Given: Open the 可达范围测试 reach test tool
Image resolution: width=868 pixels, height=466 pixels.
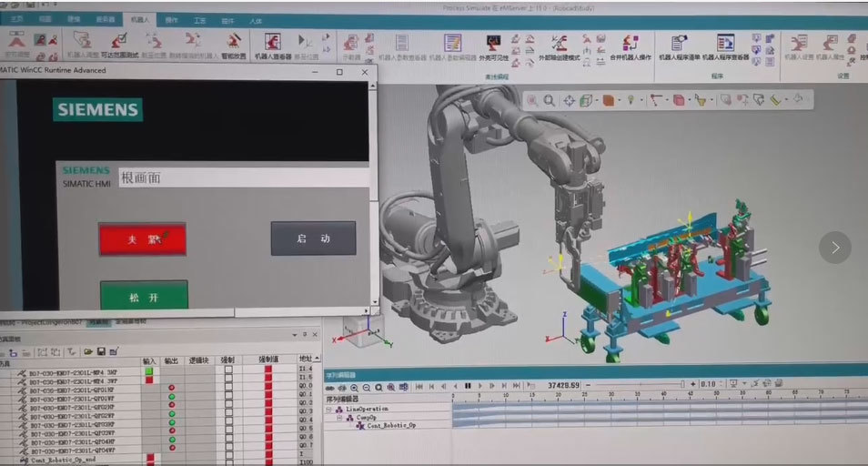Looking at the screenshot, I should (x=119, y=45).
